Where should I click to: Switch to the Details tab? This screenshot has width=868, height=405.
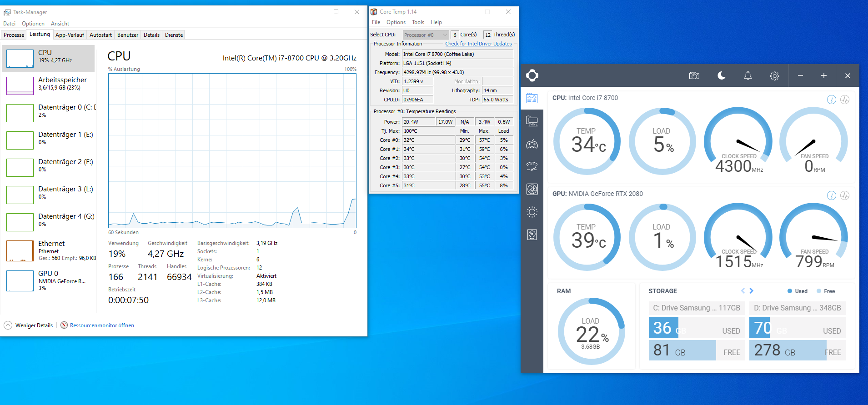pos(151,35)
